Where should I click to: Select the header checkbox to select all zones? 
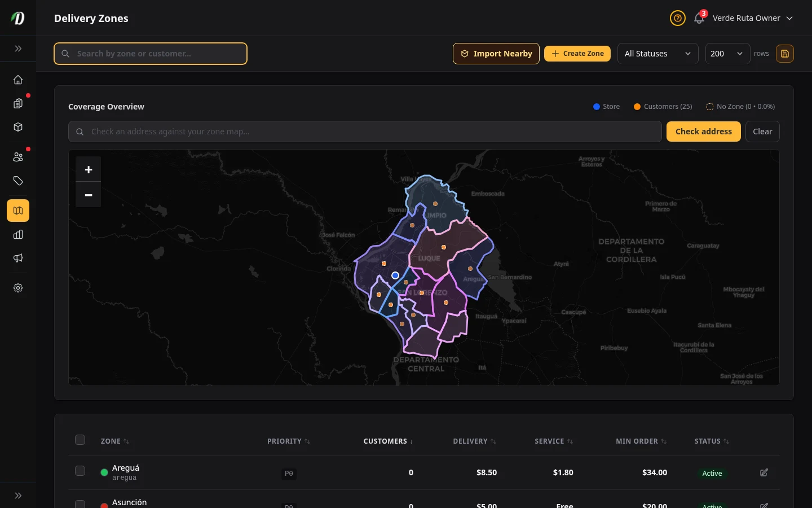click(80, 440)
